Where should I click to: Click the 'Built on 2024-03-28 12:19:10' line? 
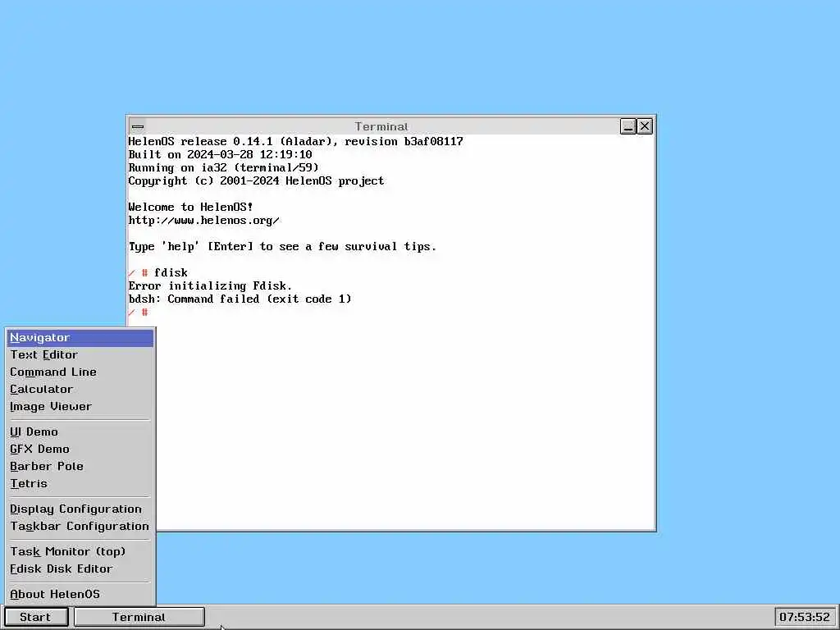pos(220,154)
